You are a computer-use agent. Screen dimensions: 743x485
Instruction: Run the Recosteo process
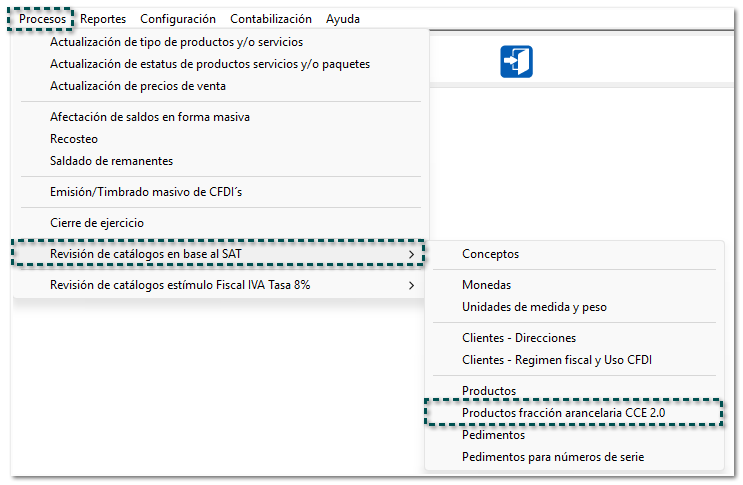pos(74,139)
